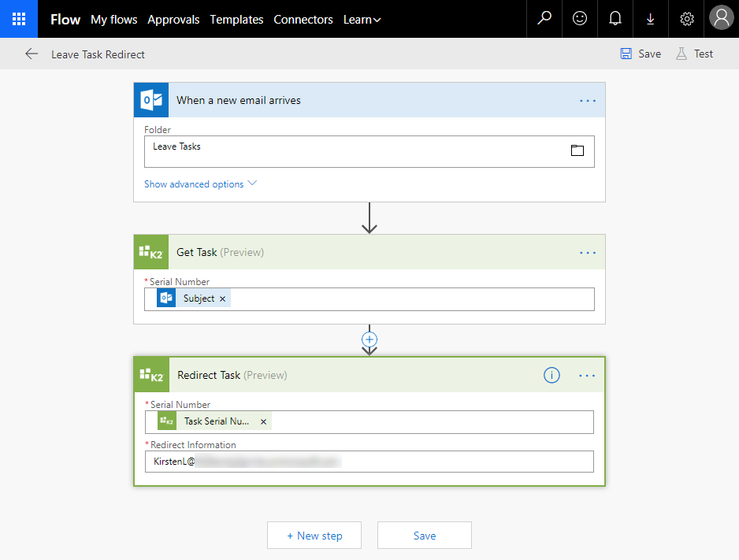Show info for Redirect Task step
The width and height of the screenshot is (739, 560).
point(551,376)
